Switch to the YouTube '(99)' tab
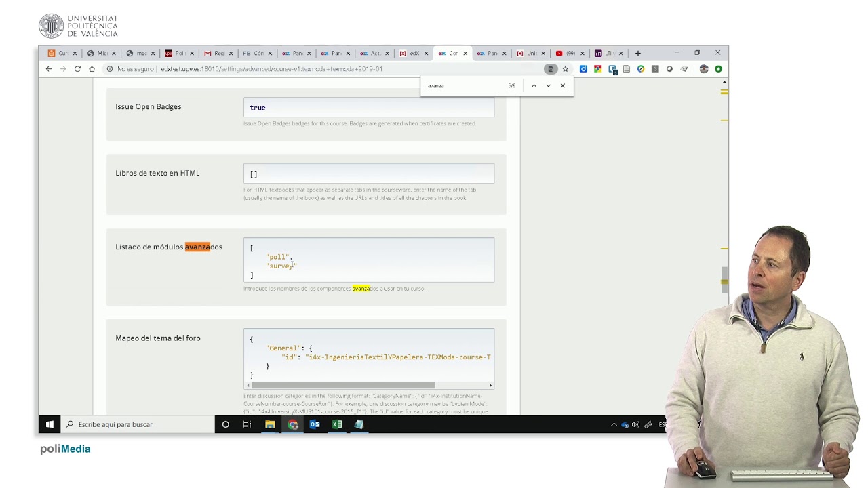 coord(568,53)
